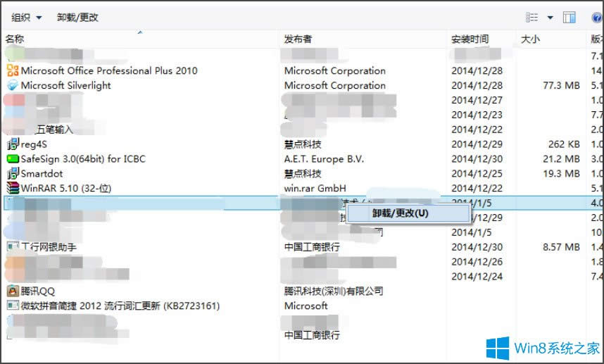The image size is (604, 364).
Task: Open help via the question mark icon
Action: [597, 18]
